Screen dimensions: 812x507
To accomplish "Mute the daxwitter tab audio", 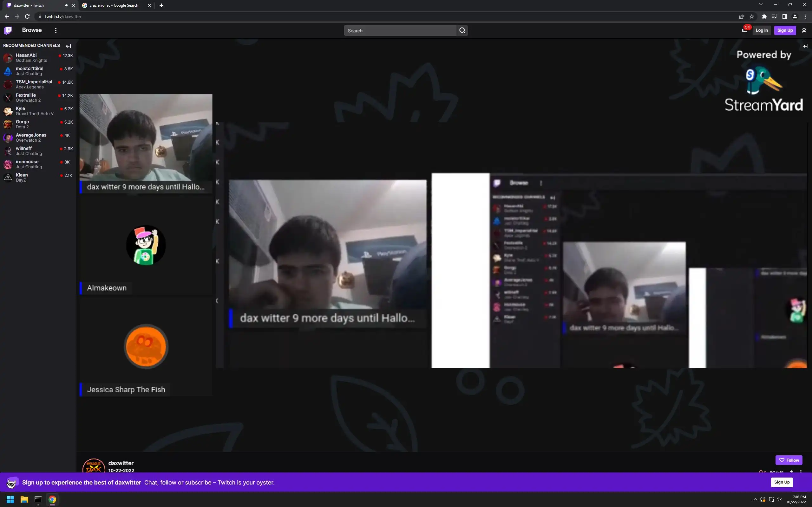I will pos(66,5).
